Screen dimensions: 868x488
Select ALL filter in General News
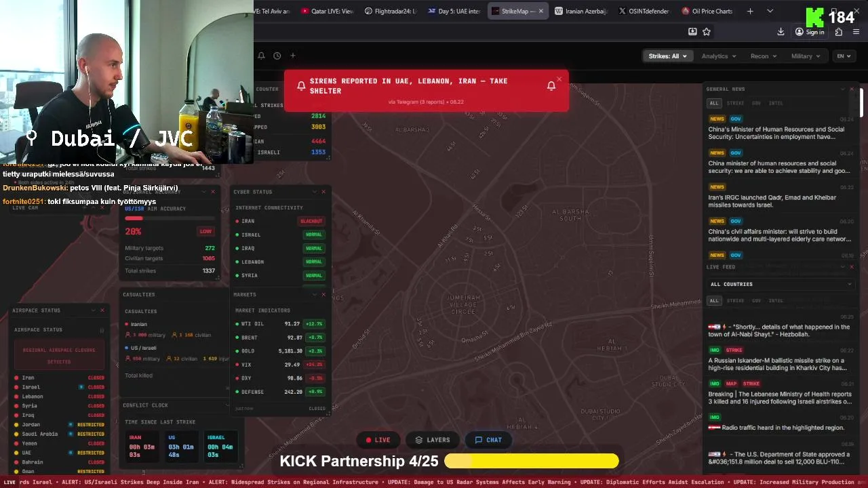coord(713,103)
